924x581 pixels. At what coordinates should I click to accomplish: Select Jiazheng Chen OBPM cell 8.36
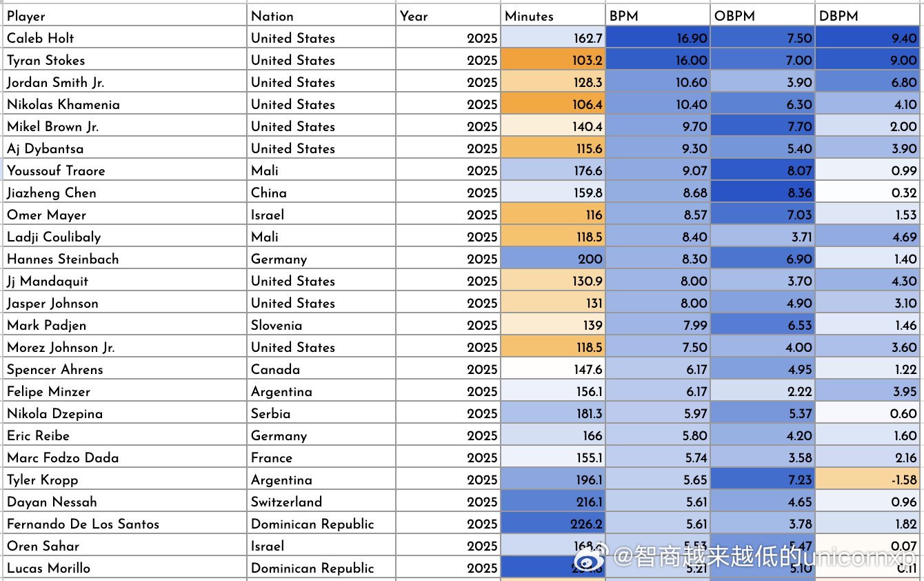coord(763,193)
